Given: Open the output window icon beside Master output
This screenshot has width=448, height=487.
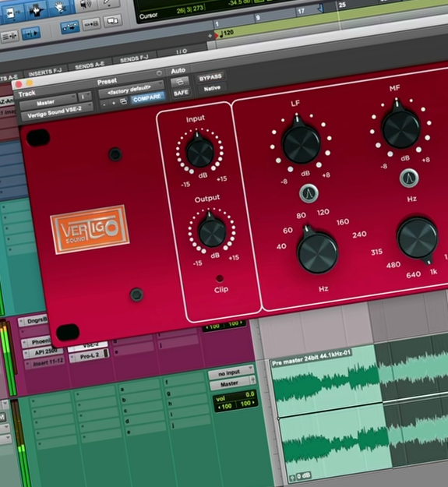Looking at the screenshot, I should [252, 379].
